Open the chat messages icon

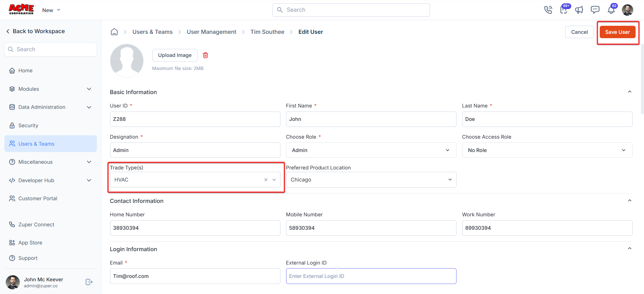pos(595,10)
